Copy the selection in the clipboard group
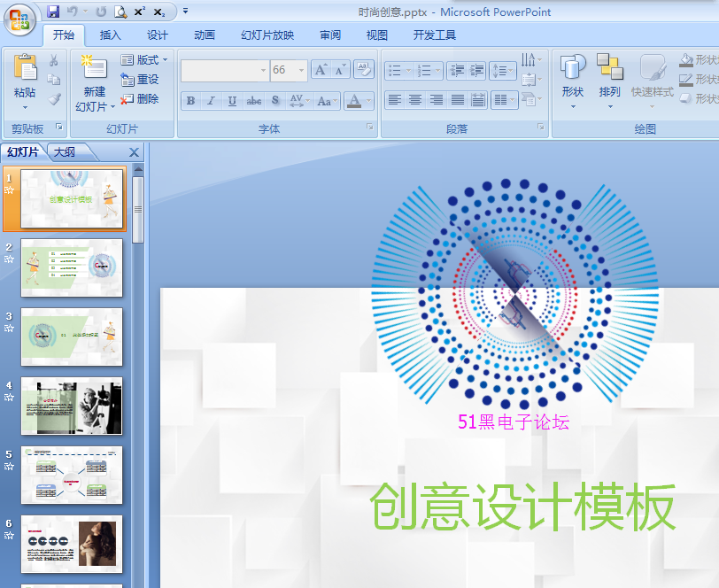719x588 pixels. 54,80
